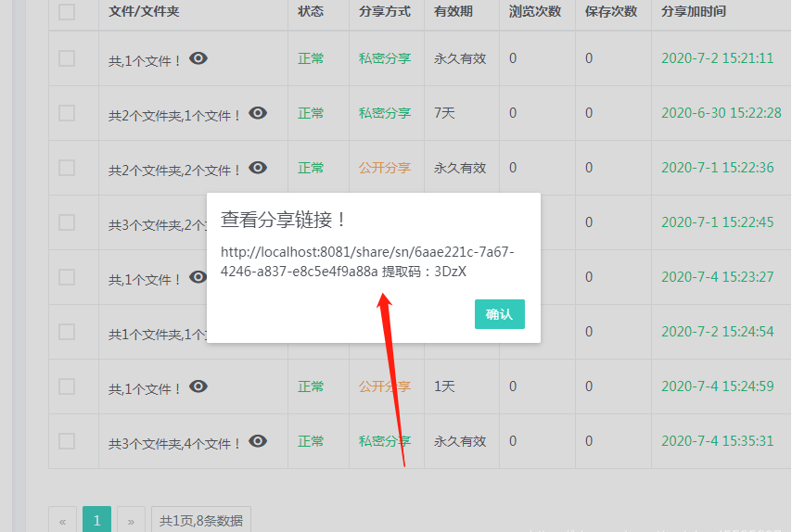Click the 共1页,8条数据 pagination summary
Viewport: 792px width, 532px height.
(x=201, y=520)
